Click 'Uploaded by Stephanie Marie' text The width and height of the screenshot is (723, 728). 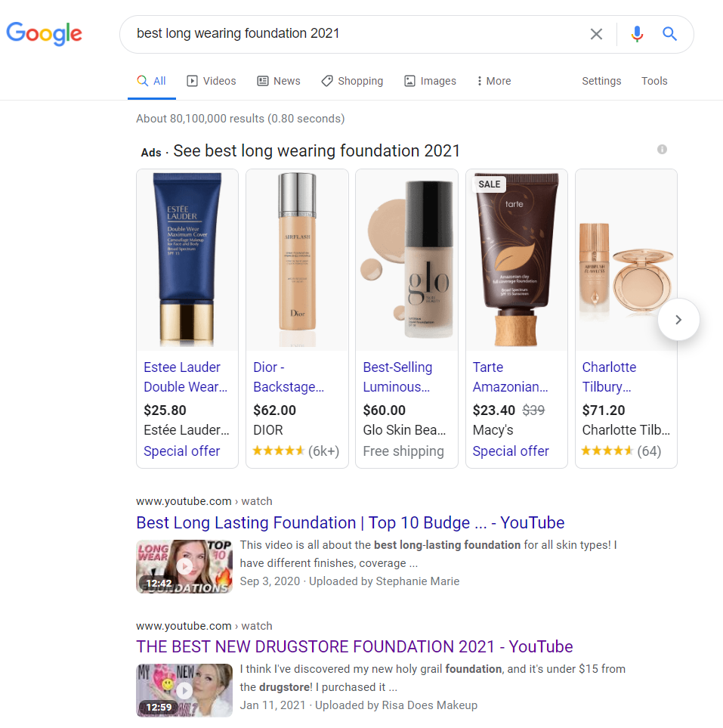tap(385, 581)
